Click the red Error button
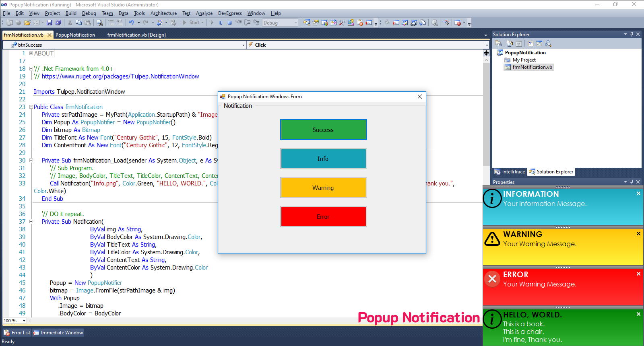 click(x=323, y=216)
